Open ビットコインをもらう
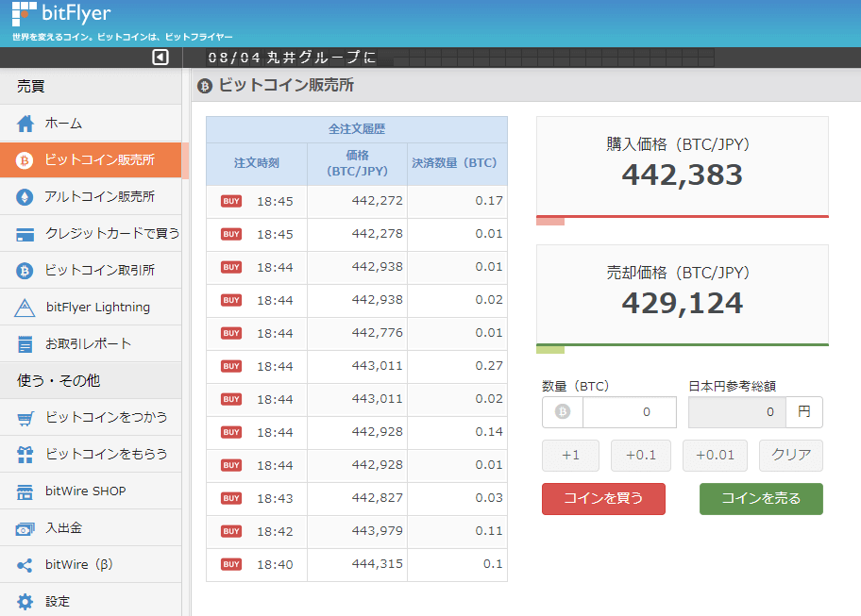Image resolution: width=861 pixels, height=616 pixels. click(91, 454)
